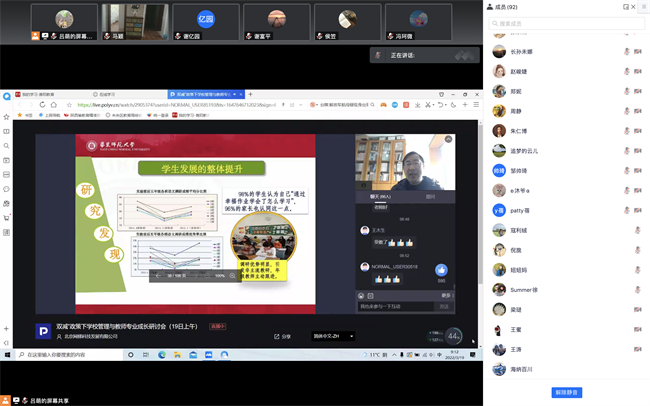Open the 上网导航 bookmark
This screenshot has width=650, height=406.
[x=49, y=115]
